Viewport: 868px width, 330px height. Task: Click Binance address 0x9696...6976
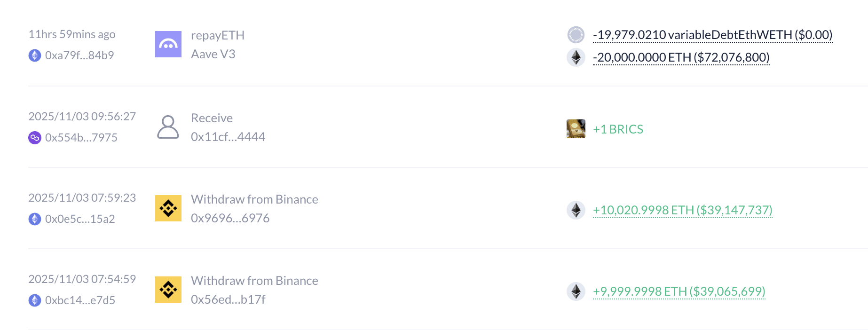click(230, 218)
